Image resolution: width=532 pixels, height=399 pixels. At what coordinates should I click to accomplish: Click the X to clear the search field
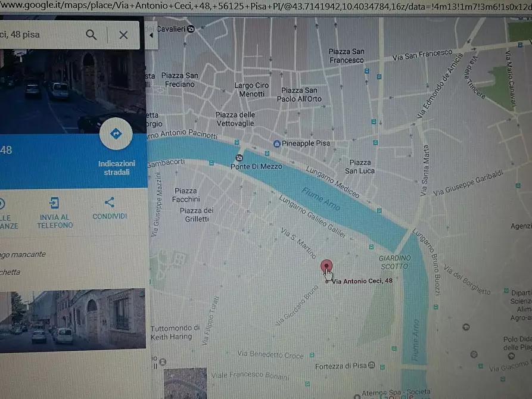click(123, 35)
